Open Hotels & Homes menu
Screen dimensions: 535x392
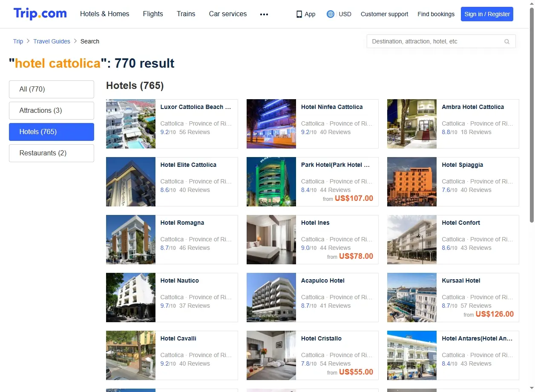pyautogui.click(x=105, y=14)
